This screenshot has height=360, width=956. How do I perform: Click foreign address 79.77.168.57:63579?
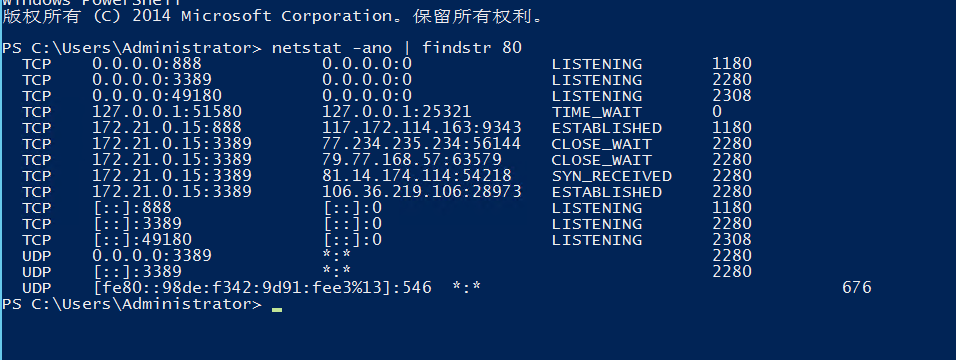click(x=412, y=160)
